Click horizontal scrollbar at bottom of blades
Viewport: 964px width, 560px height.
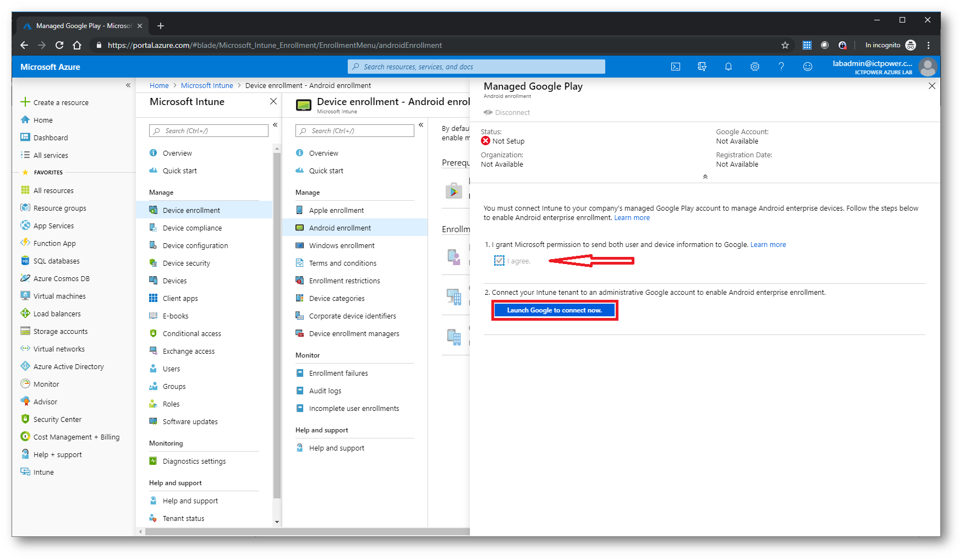coord(308,531)
